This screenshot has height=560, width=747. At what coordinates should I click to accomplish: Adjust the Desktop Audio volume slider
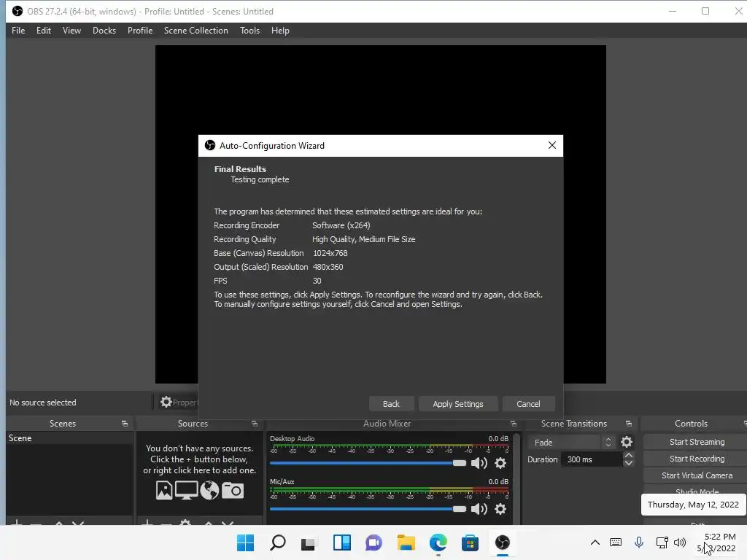[368, 463]
